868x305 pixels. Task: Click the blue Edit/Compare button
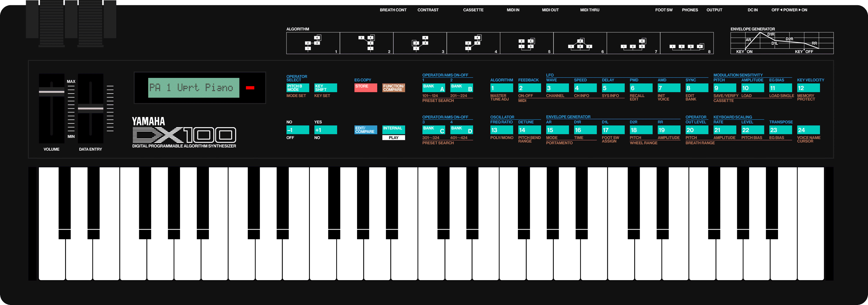pos(366,130)
